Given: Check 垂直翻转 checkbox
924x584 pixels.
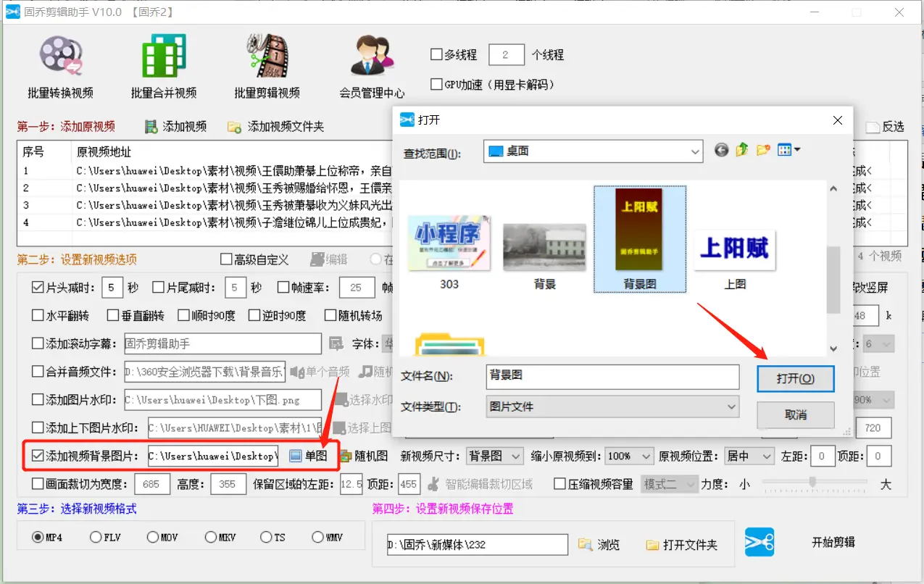Looking at the screenshot, I should [112, 316].
